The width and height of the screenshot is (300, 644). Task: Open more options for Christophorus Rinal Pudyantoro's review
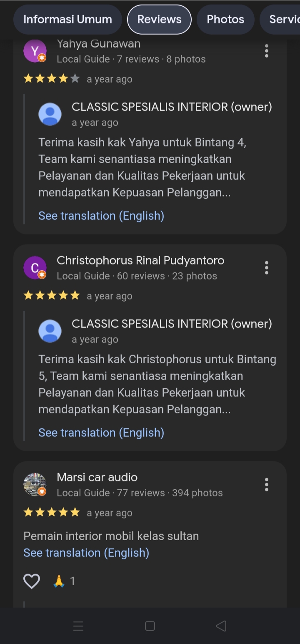[266, 268]
